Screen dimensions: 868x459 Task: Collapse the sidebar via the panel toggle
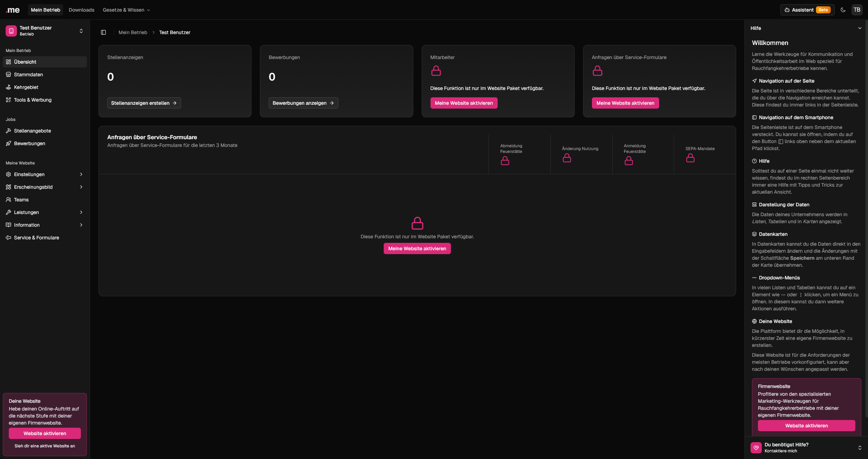(104, 32)
